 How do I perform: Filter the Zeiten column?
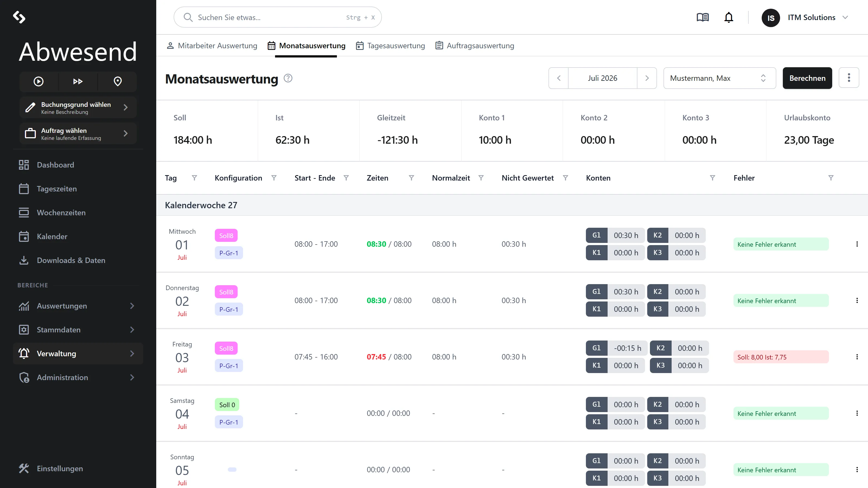(411, 178)
